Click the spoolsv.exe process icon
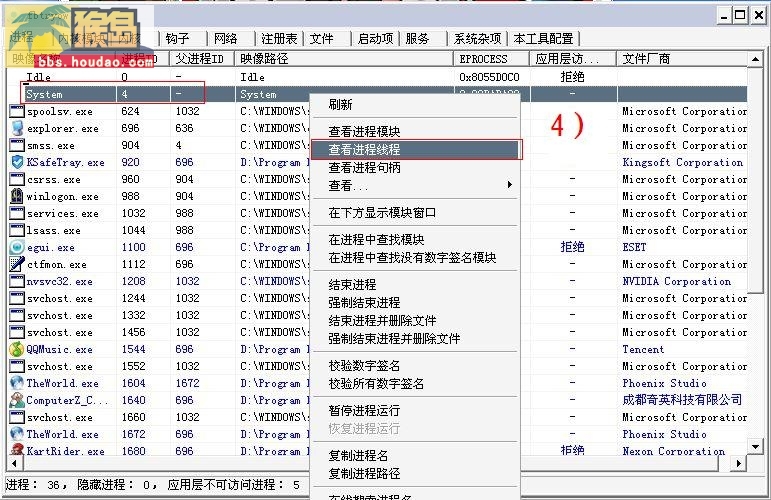771x500 pixels. (x=17, y=111)
